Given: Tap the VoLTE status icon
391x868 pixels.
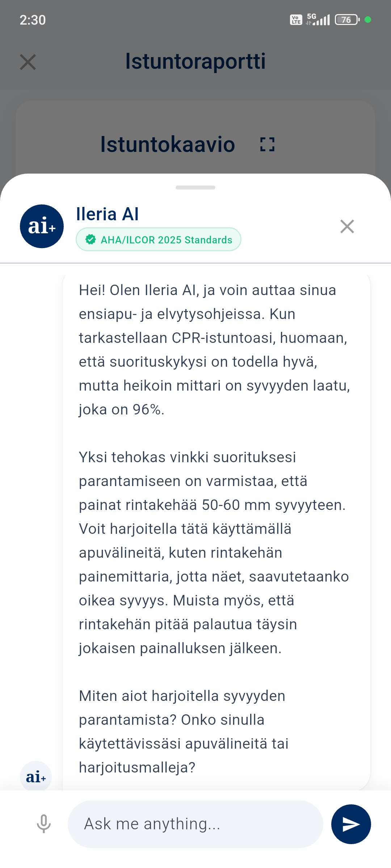Looking at the screenshot, I should click(295, 20).
